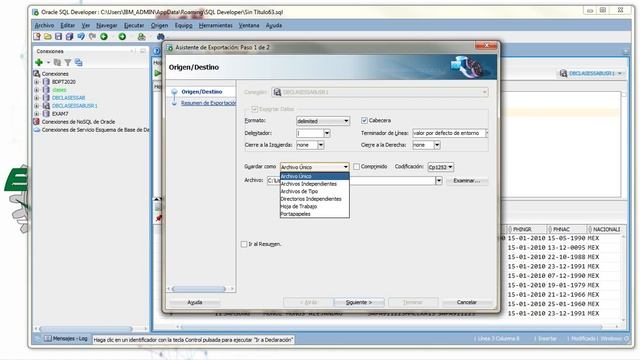Image resolution: width=640 pixels, height=360 pixels.
Task: Click the cloud schema service connections icon
Action: click(36, 130)
